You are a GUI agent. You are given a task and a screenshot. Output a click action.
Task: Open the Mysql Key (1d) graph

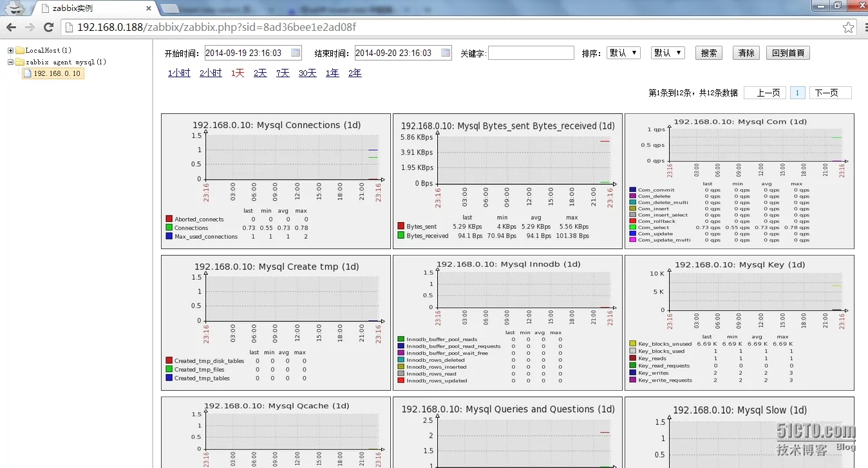pyautogui.click(x=739, y=322)
